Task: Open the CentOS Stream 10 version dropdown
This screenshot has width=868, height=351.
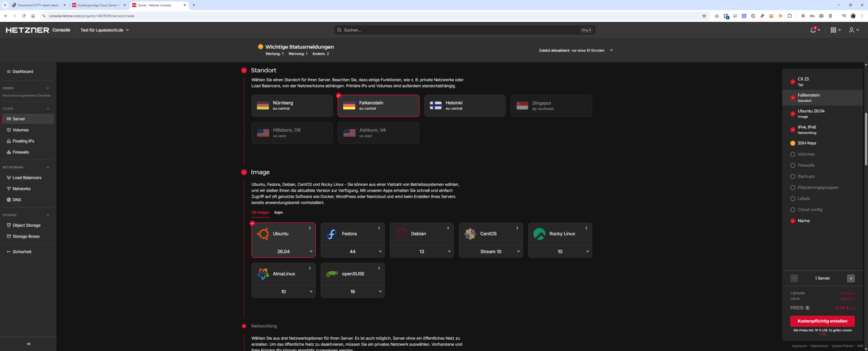Action: coord(491,251)
